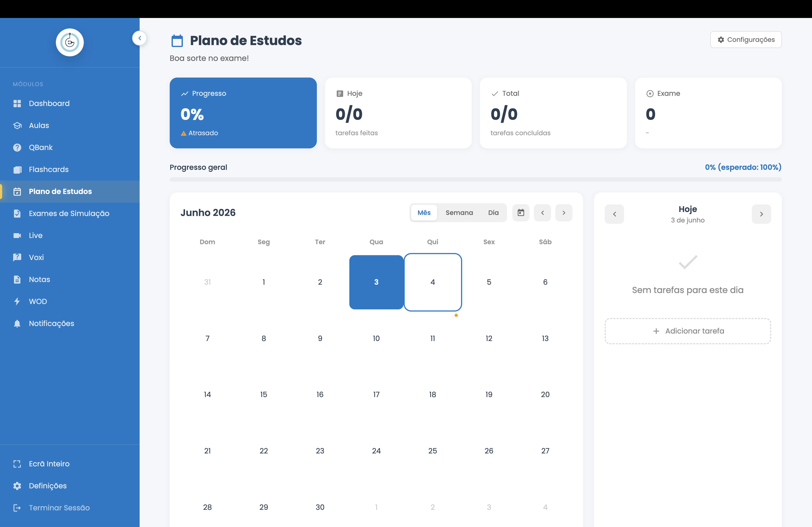Click the Total card checkmark icon
Screen dimensions: 812x527
(x=495, y=94)
